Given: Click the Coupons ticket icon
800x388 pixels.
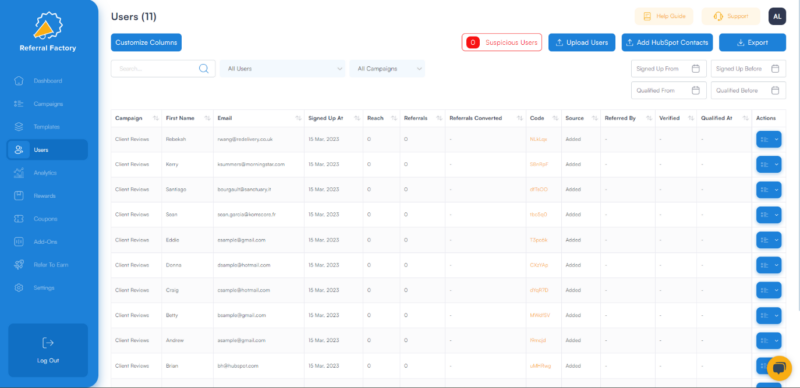Looking at the screenshot, I should tap(19, 219).
